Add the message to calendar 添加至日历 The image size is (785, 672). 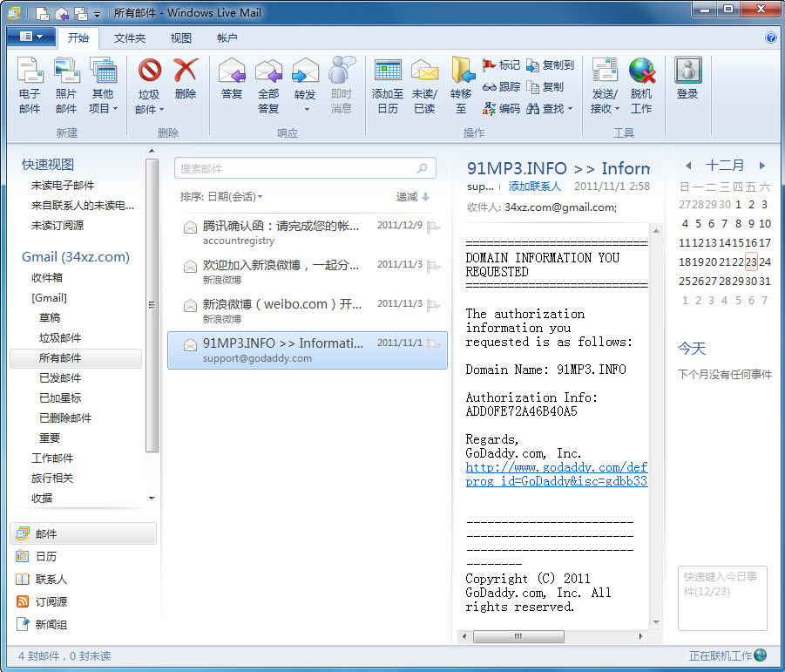point(388,85)
